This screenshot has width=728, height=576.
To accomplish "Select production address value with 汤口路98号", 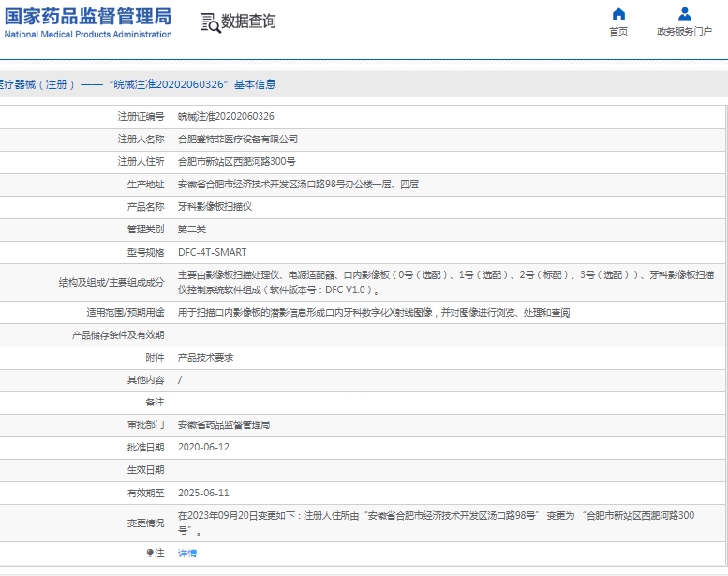I will [x=299, y=185].
